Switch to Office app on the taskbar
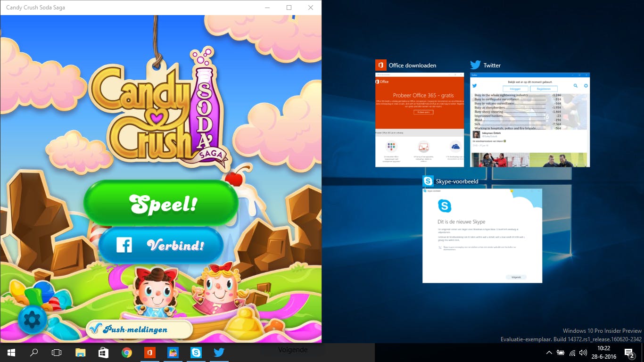The width and height of the screenshot is (644, 362). (x=149, y=353)
